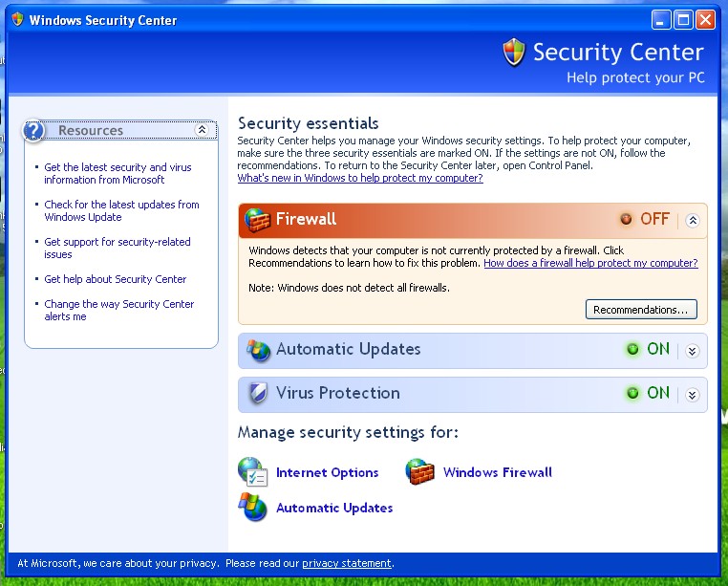
Task: Click the green Virus Protection ON indicator
Action: coord(632,393)
